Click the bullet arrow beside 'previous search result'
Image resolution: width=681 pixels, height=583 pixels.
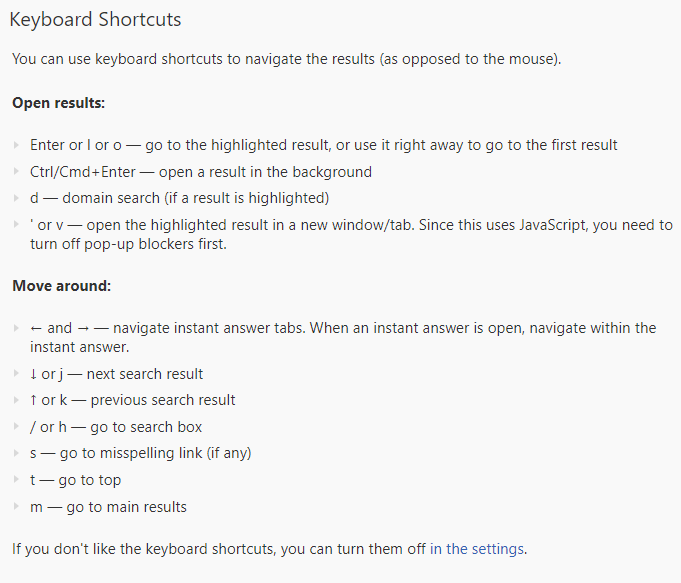[x=17, y=400]
